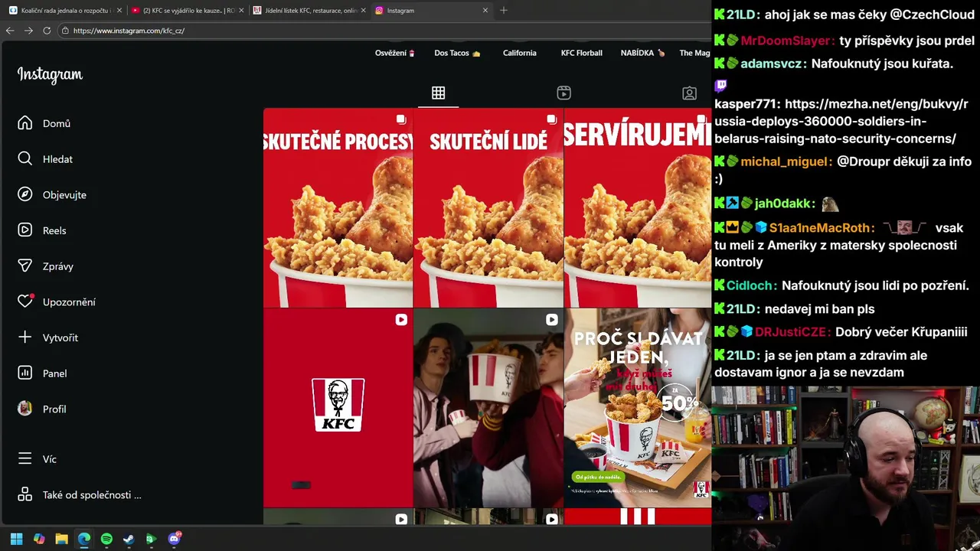Go to Instagram logo home

pos(50,75)
